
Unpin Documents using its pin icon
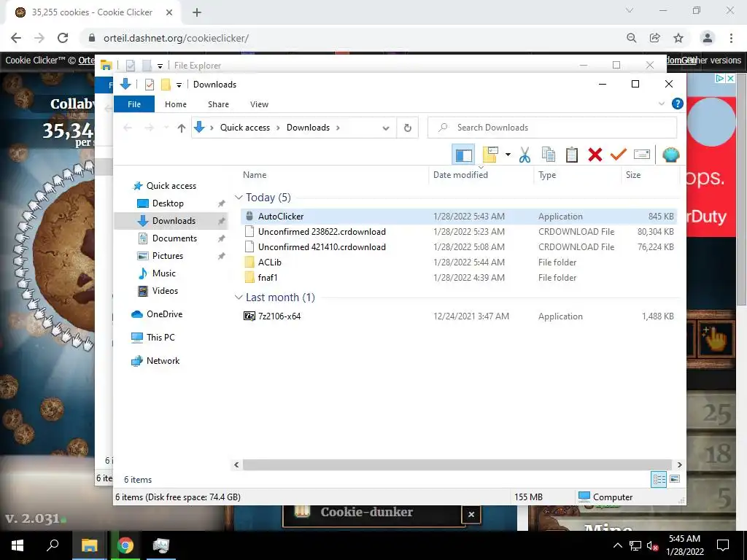(x=221, y=238)
